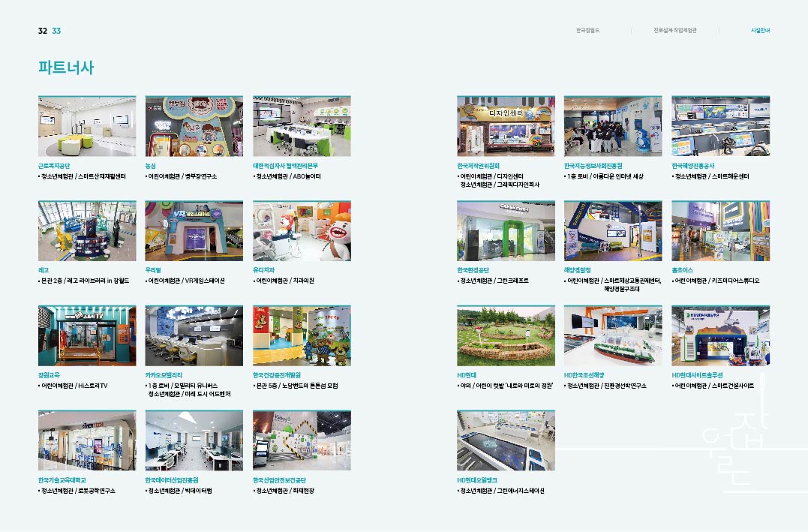Open the 한국기술교육대학교 photo
Screen dimensions: 808x532
click(87, 440)
